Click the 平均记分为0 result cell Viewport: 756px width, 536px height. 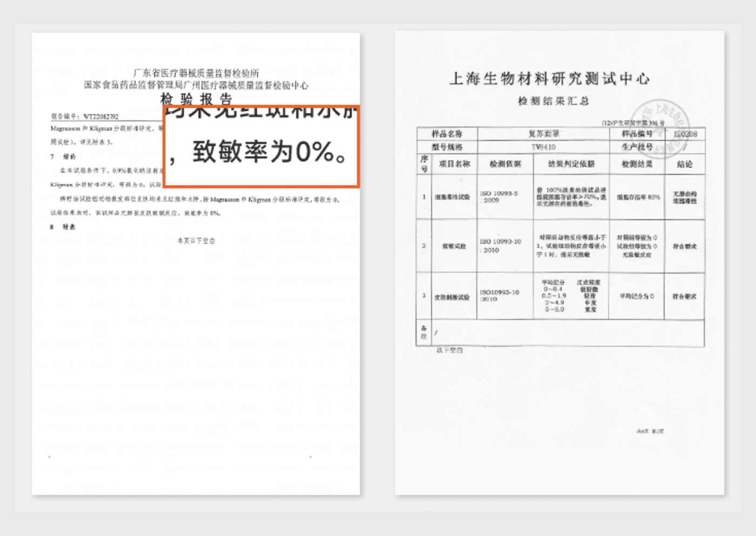coord(637,296)
